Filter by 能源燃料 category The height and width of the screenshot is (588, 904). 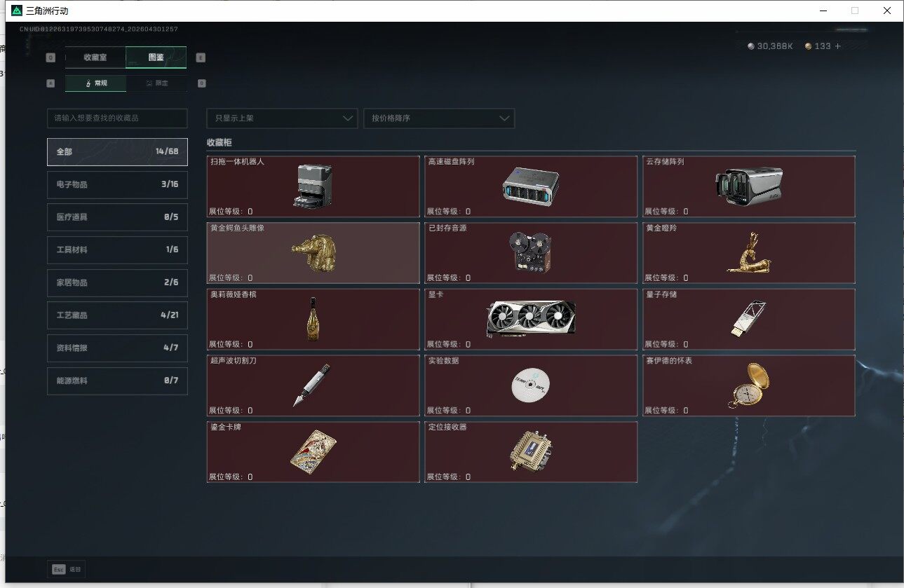[x=117, y=381]
